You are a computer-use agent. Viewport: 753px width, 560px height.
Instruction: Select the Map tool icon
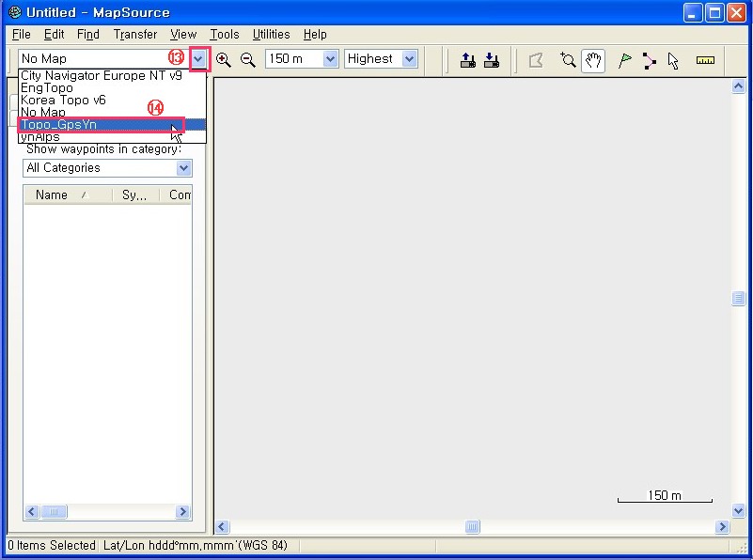[x=536, y=60]
